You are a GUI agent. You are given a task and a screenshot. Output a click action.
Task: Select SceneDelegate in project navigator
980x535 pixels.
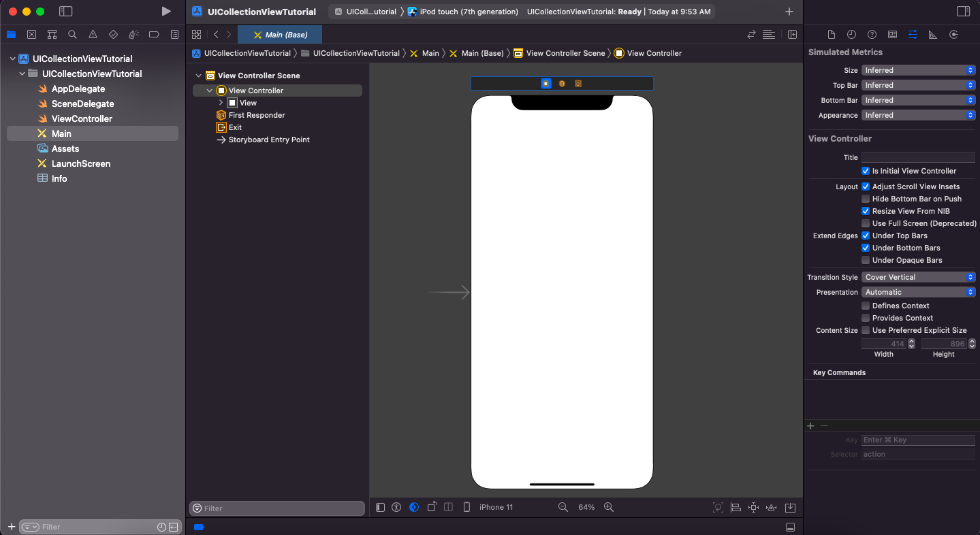[x=82, y=103]
